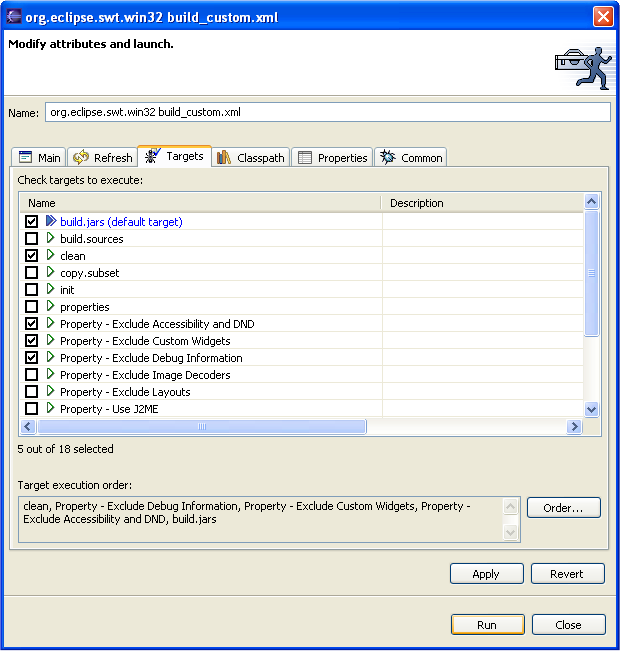The width and height of the screenshot is (620, 651).
Task: Click the init target arrow icon
Action: (50, 289)
